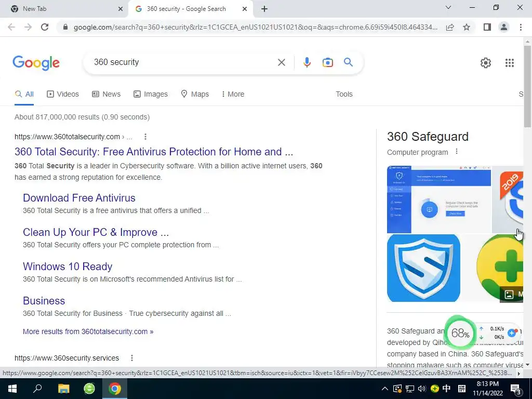Viewport: 532px width, 399px height.
Task: Open search Tools
Action: (344, 94)
